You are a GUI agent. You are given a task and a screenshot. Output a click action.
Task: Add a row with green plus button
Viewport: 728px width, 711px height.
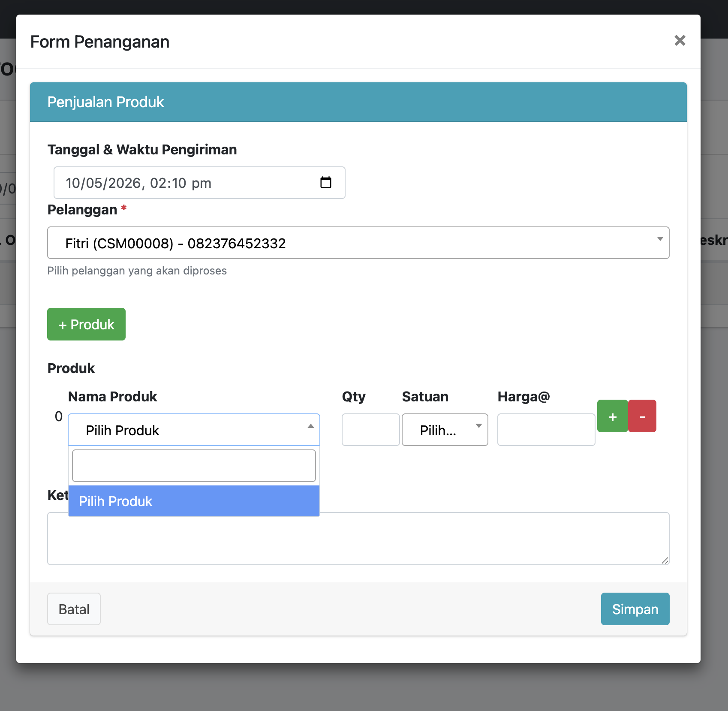pos(613,416)
